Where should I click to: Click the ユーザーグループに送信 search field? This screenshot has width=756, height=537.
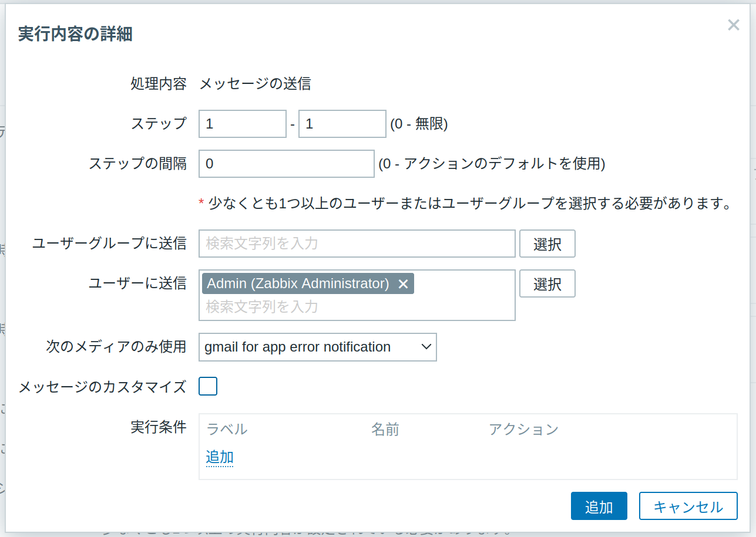357,244
